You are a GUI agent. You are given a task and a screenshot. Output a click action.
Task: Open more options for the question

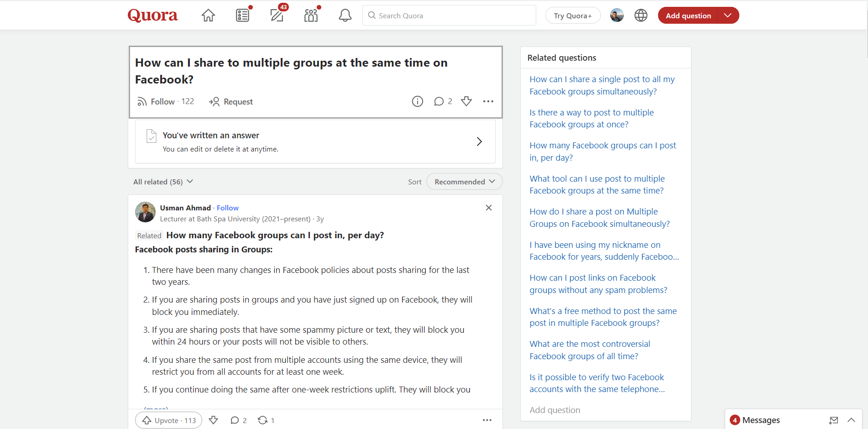point(488,101)
